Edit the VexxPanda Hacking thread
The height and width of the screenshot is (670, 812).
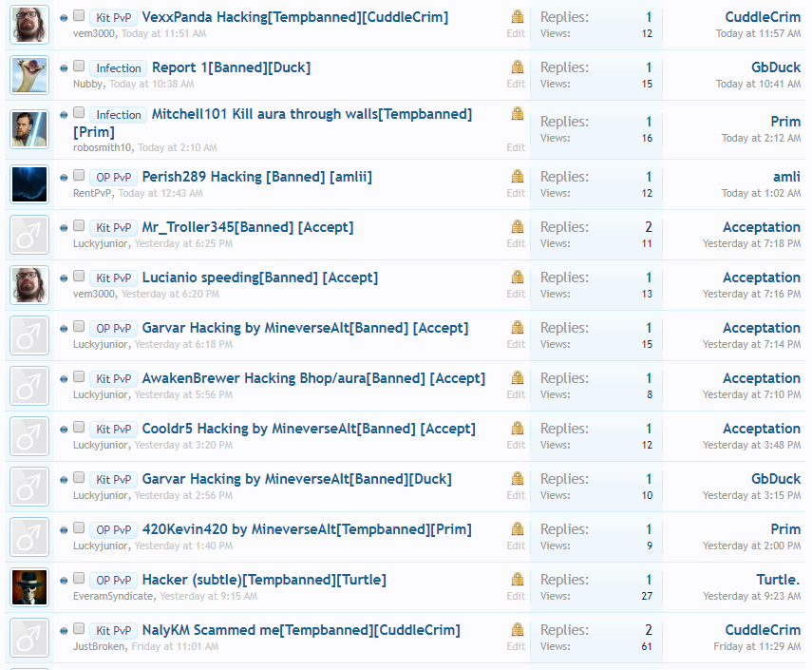coord(516,33)
